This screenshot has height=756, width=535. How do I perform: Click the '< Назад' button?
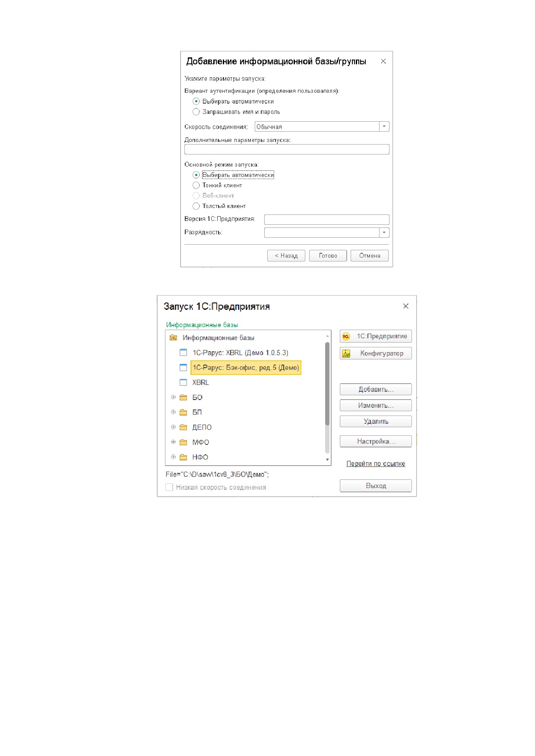[286, 255]
